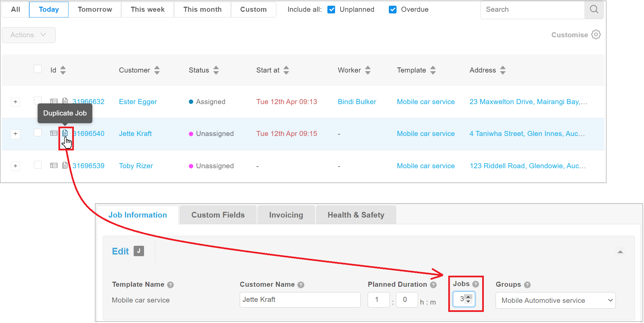The width and height of the screenshot is (644, 323).
Task: Open customer link Jette Kraft
Action: (135, 134)
